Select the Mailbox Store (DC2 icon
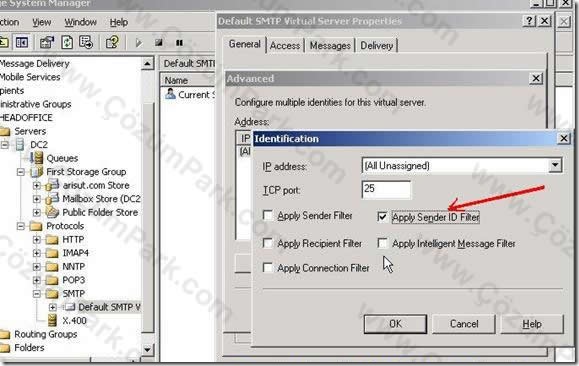579x366 pixels. pyautogui.click(x=52, y=199)
